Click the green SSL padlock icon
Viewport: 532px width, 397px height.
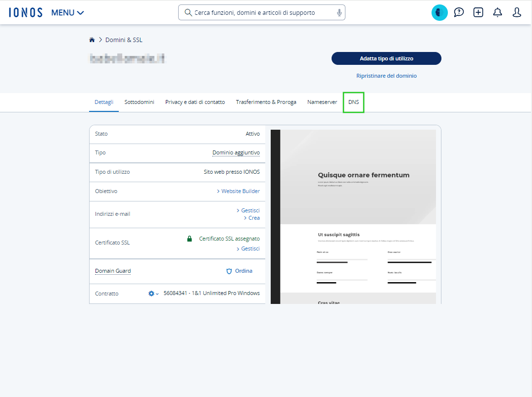[190, 239]
